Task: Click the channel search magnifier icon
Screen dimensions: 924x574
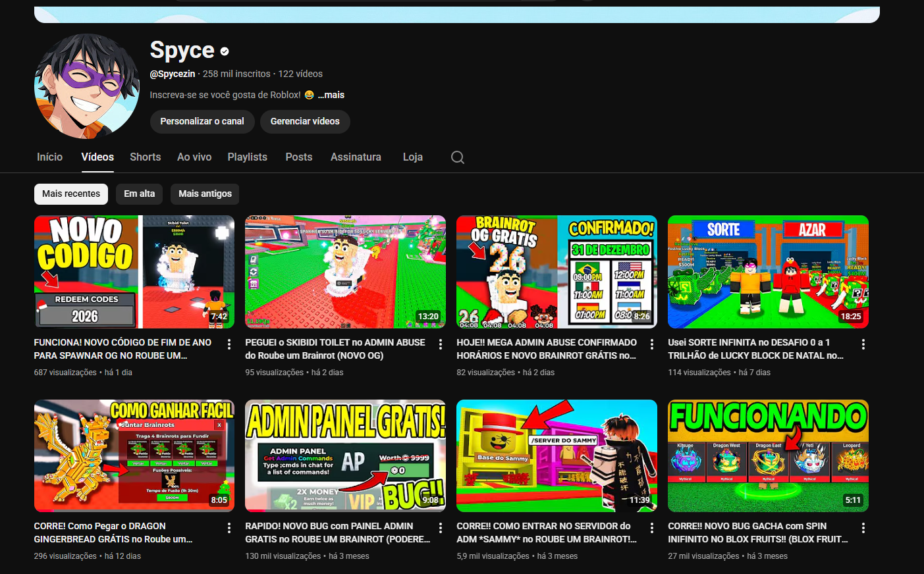Action: pyautogui.click(x=458, y=157)
